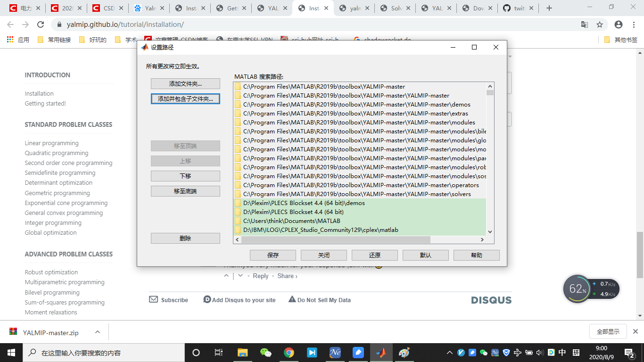This screenshot has height=362, width=644.
Task: Expand the Share menu in Disqus
Action: click(287, 276)
